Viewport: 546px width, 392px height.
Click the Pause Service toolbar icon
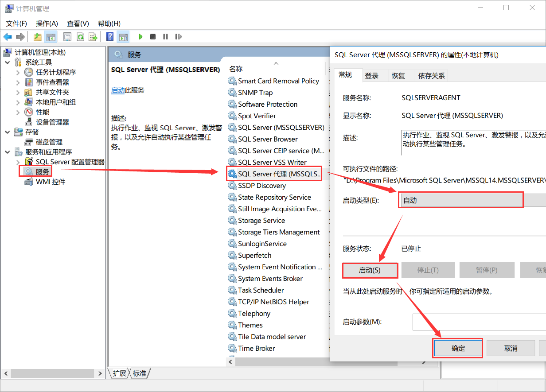tap(165, 37)
